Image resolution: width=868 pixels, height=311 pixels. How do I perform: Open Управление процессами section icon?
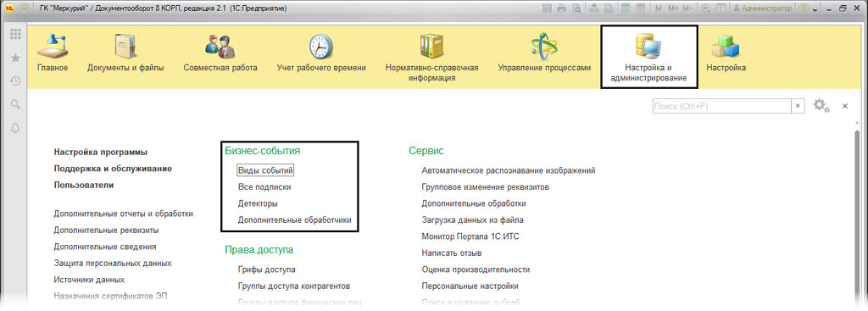point(544,47)
